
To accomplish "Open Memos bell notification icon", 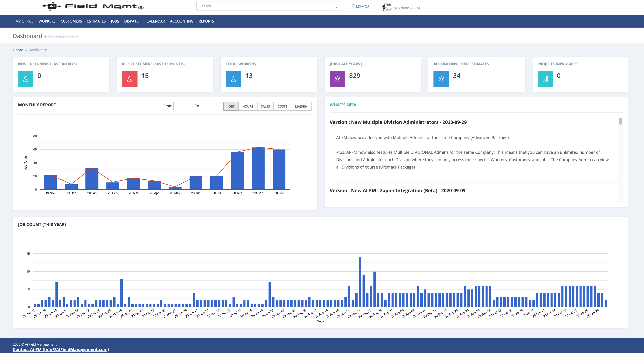I will click(x=353, y=6).
